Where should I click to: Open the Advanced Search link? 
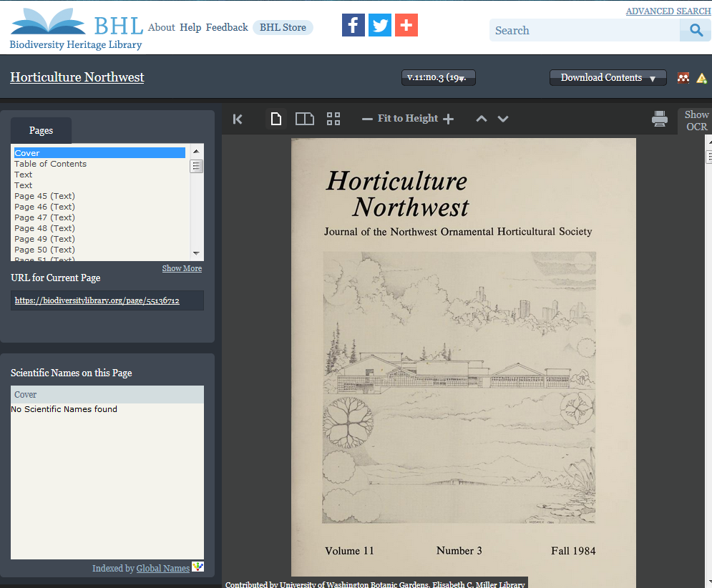click(x=668, y=11)
